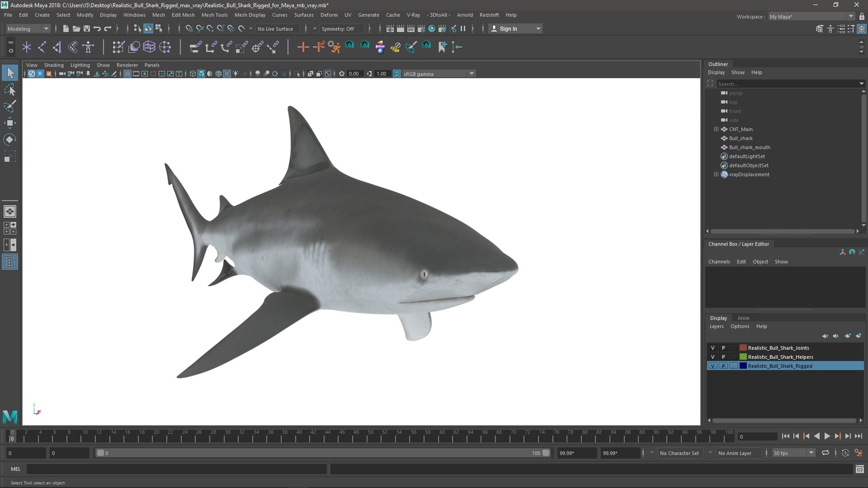Image resolution: width=868 pixels, height=488 pixels.
Task: Go to end of playback range
Action: click(x=858, y=436)
